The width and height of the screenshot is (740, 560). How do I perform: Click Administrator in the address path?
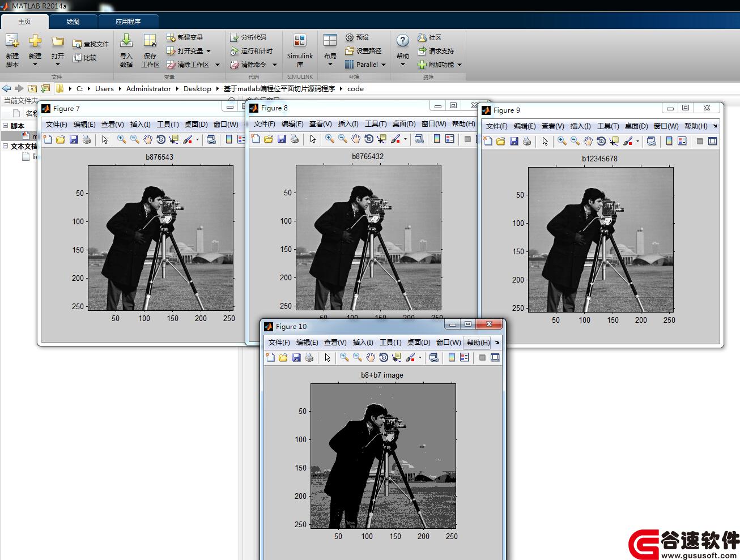pyautogui.click(x=148, y=88)
